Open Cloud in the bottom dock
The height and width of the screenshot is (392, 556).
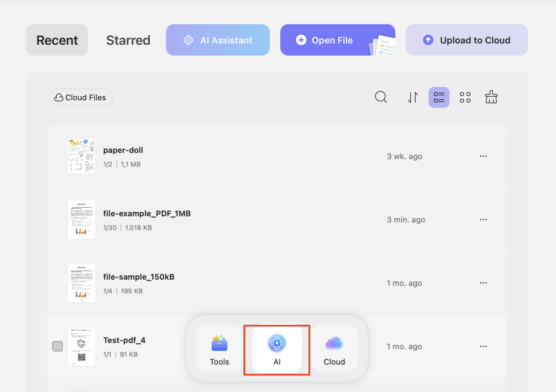click(x=334, y=349)
